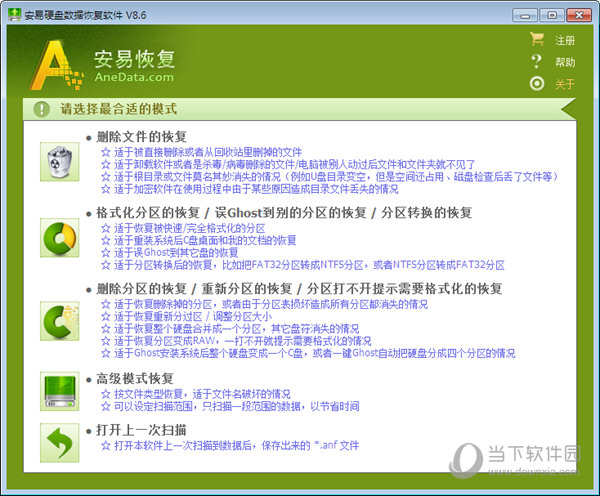This screenshot has width=600, height=496.
Task: Click line 适于恢复重新分过区 / 调整分区大小
Action: tap(187, 317)
